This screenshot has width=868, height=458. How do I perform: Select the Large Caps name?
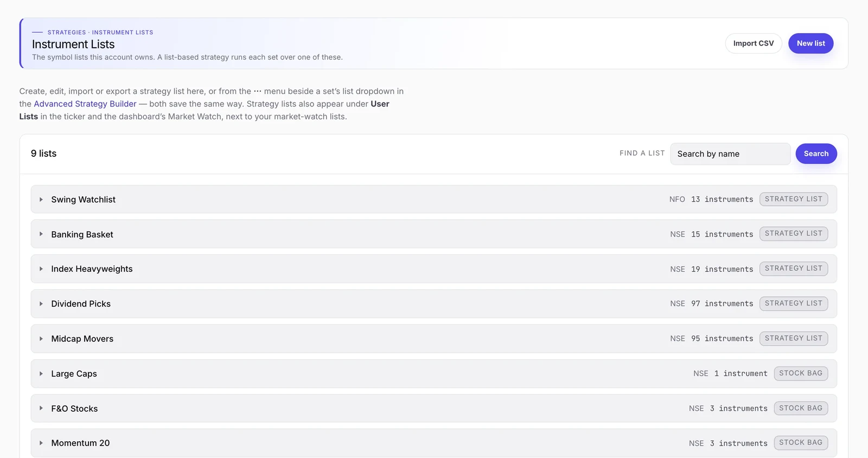(74, 374)
